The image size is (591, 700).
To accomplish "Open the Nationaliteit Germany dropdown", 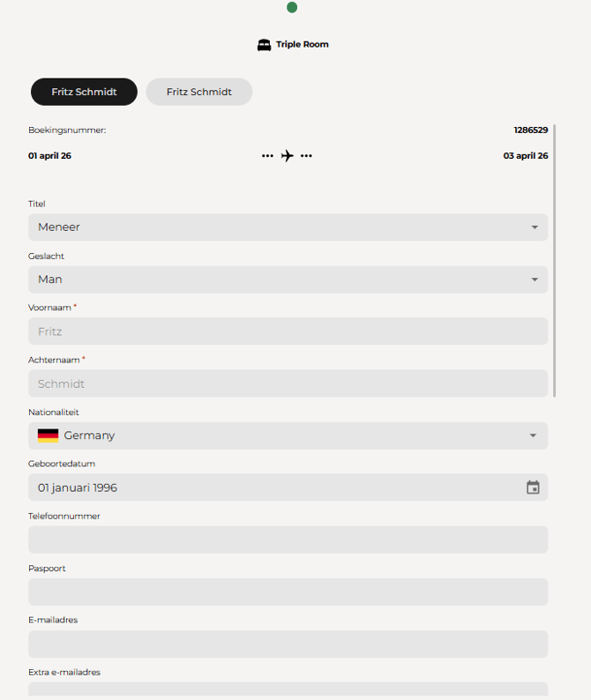I will [x=288, y=436].
